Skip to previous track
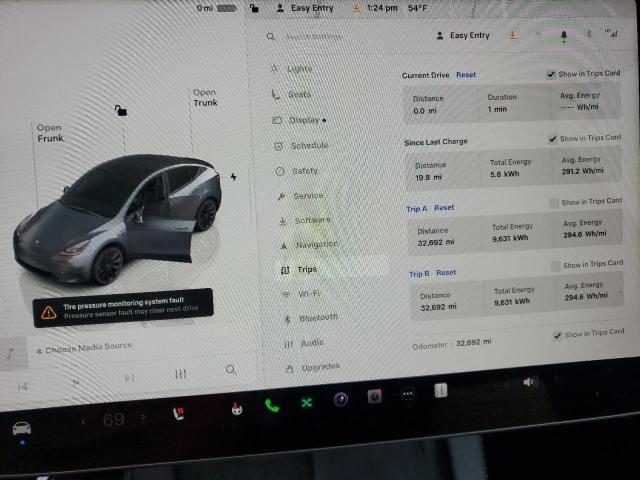The width and height of the screenshot is (640, 480). point(22,387)
